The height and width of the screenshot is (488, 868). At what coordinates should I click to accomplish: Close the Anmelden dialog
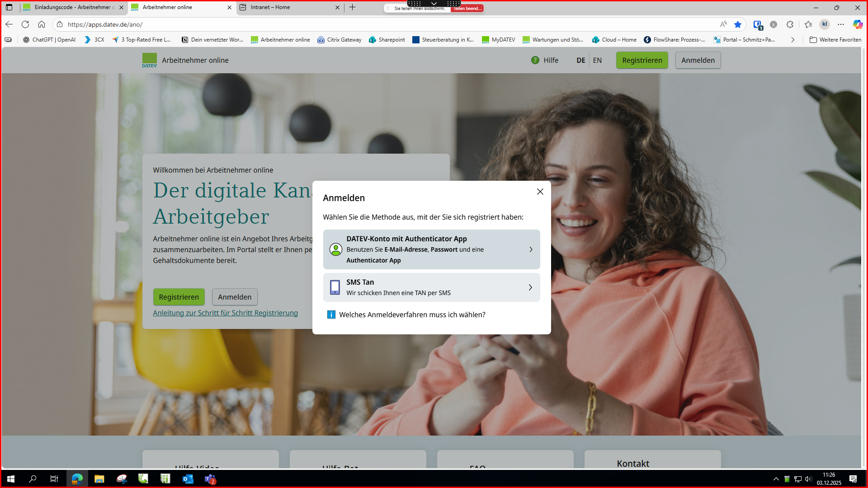click(x=540, y=192)
